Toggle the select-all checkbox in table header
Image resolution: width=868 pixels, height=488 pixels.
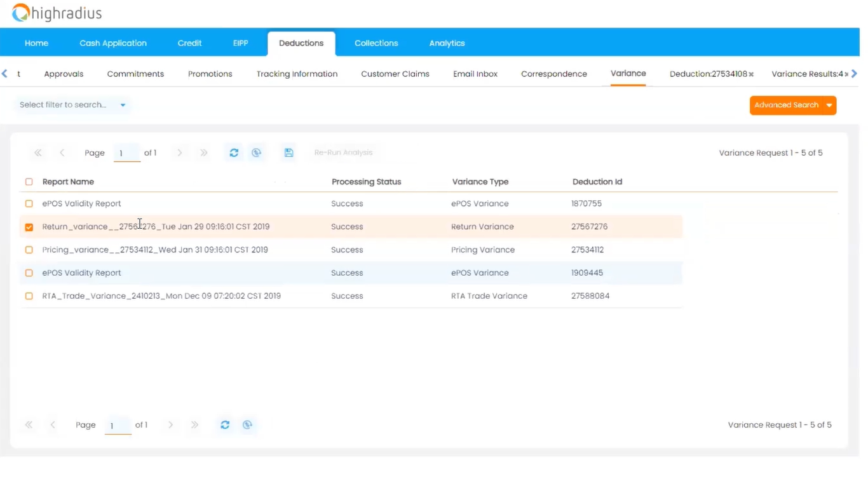[x=29, y=182]
